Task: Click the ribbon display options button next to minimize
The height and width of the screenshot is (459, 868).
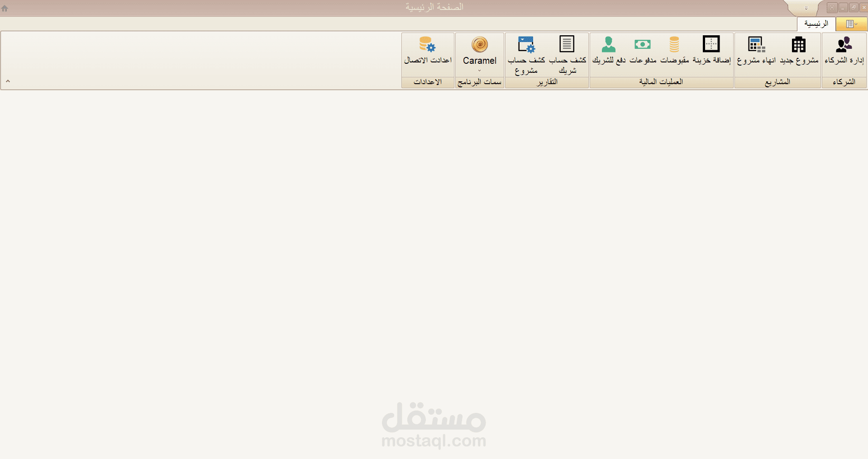Action: coord(832,8)
